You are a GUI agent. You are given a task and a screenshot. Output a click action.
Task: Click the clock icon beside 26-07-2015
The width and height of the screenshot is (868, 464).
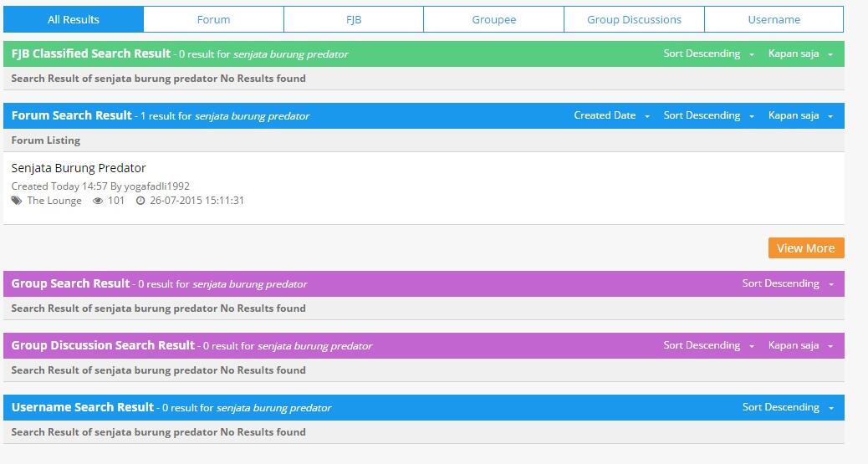point(140,201)
